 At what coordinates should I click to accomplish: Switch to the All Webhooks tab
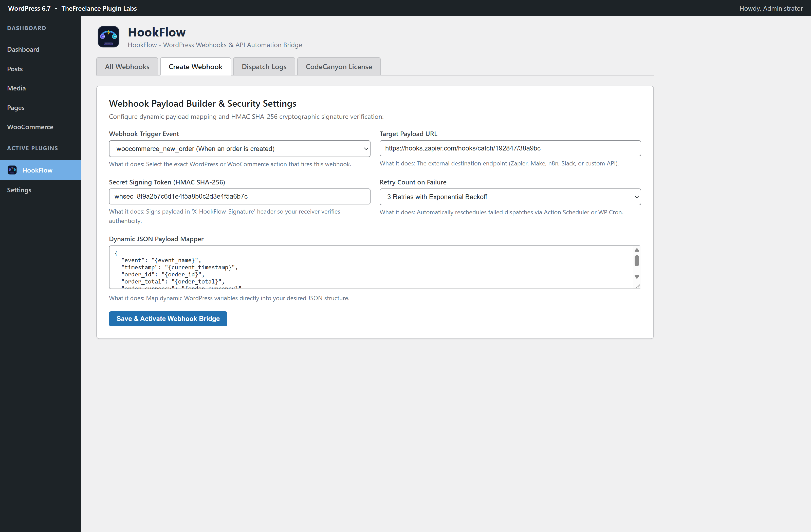[127, 66]
